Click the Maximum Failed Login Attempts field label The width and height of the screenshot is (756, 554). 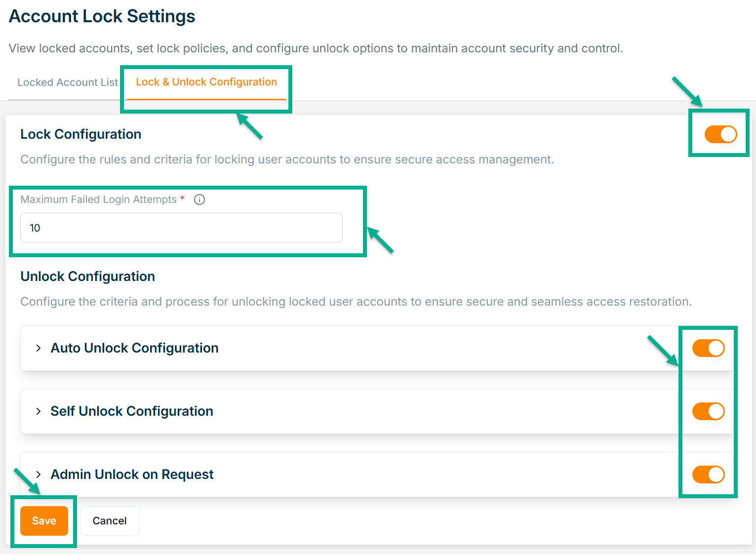coord(98,199)
